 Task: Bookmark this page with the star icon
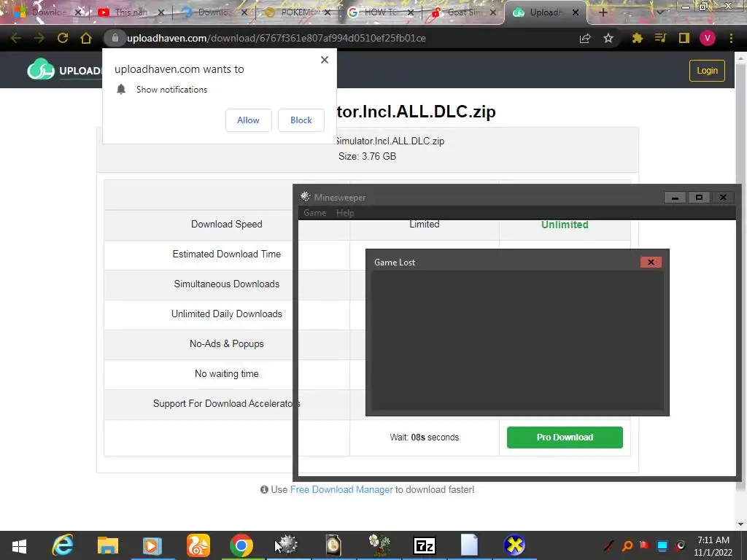click(x=608, y=38)
